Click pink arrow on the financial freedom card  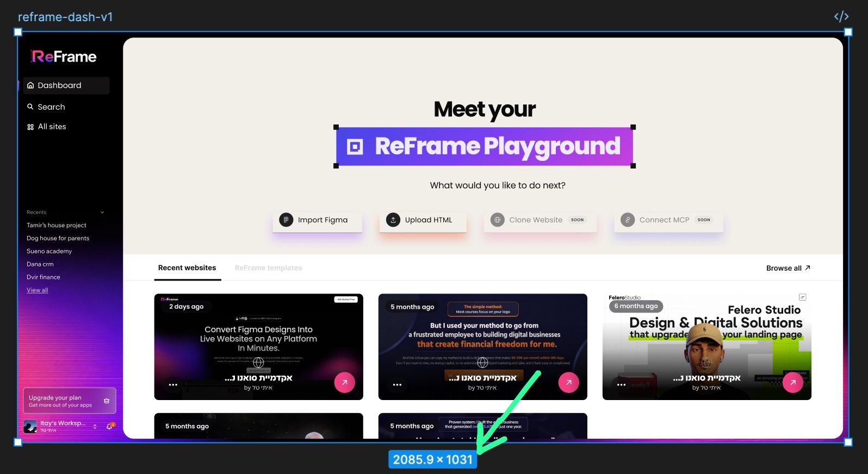(568, 383)
